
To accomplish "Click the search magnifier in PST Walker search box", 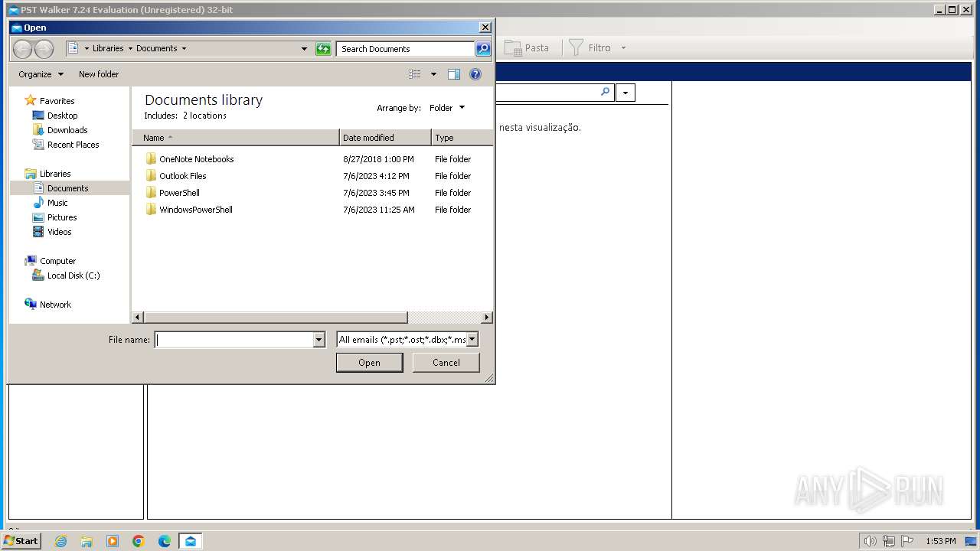I will (605, 92).
